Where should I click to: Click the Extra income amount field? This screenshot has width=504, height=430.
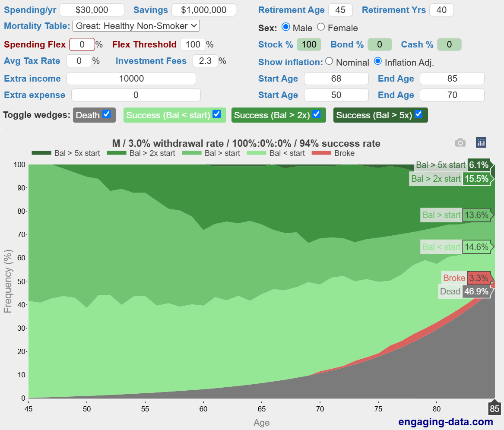131,79
